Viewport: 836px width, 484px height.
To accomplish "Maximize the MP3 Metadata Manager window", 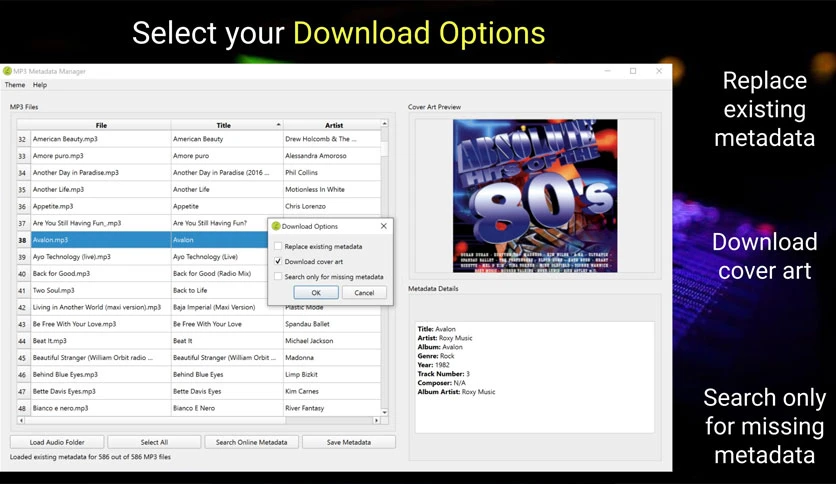I will point(633,71).
